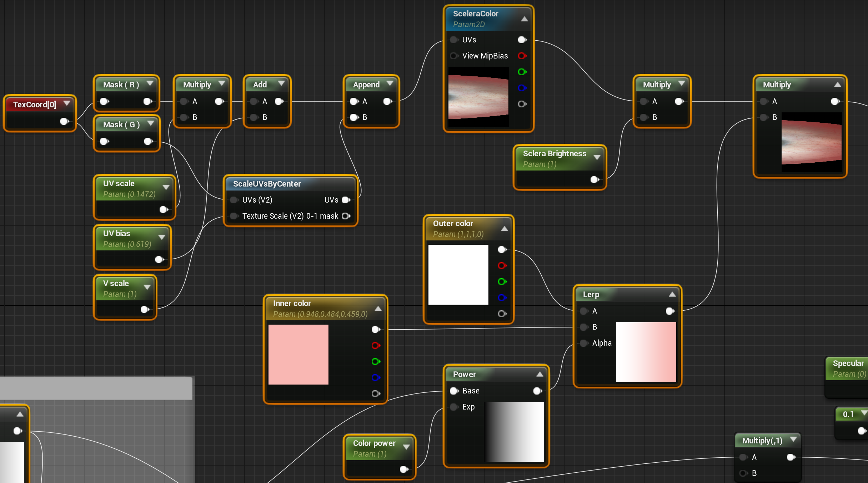Click the Inner color pink swatch
Image resolution: width=868 pixels, height=483 pixels.
[x=298, y=354]
